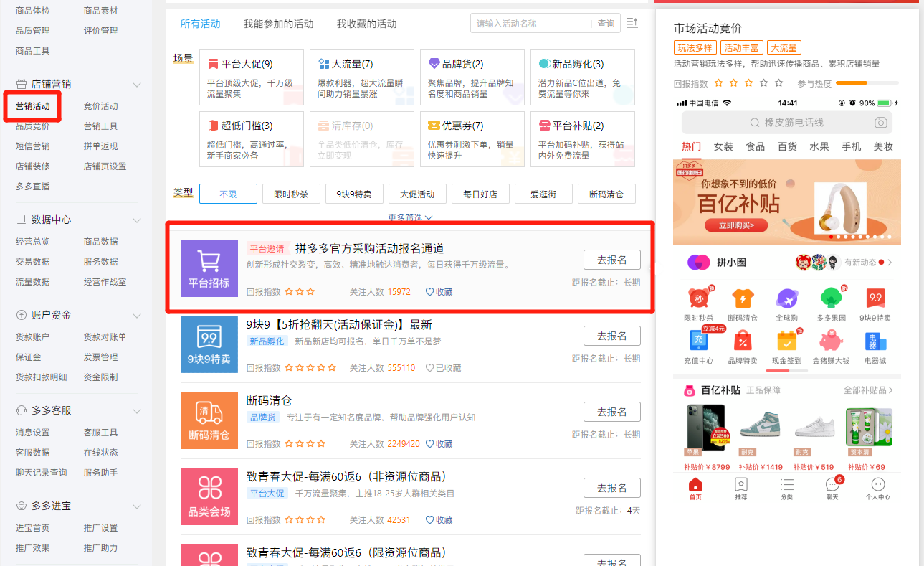
Task: Click the 店铺营销 shop icon in sidebar
Action: point(22,85)
